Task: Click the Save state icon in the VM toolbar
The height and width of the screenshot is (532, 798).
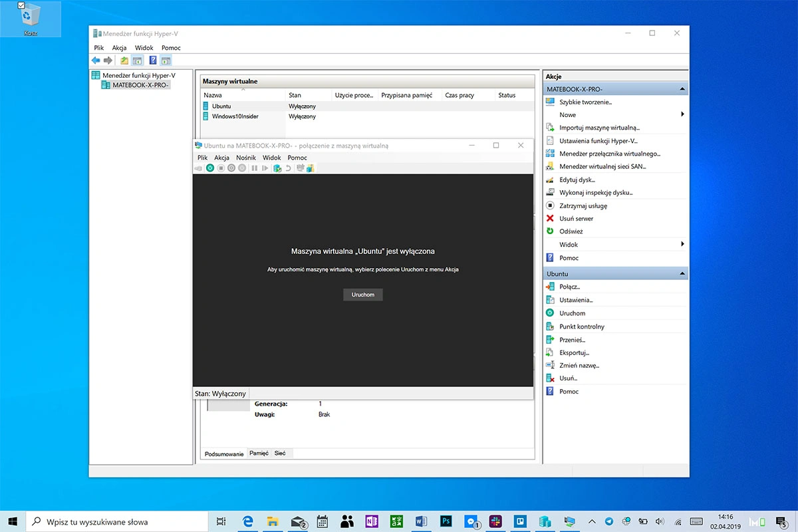Action: [242, 168]
